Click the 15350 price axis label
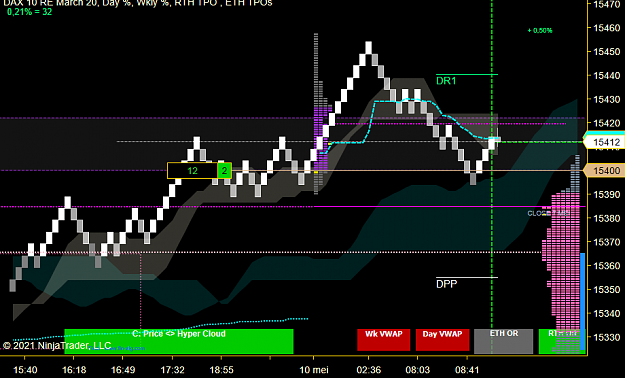 (x=607, y=289)
